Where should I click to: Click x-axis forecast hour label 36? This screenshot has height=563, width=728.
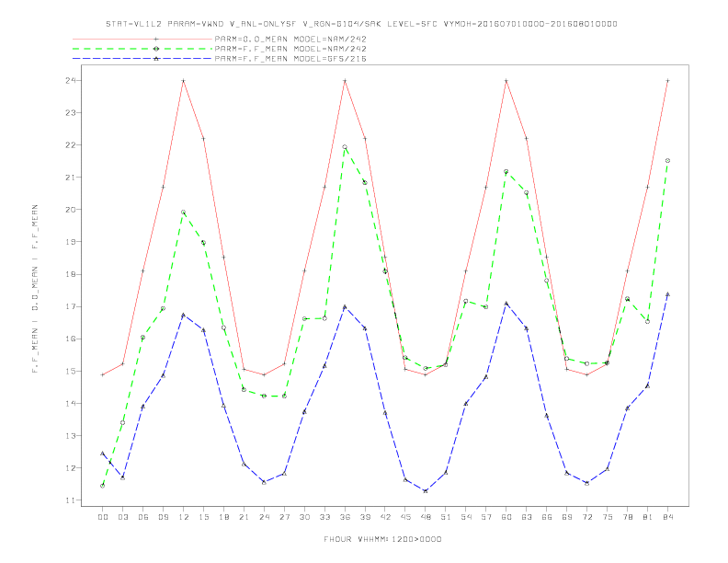coord(345,517)
